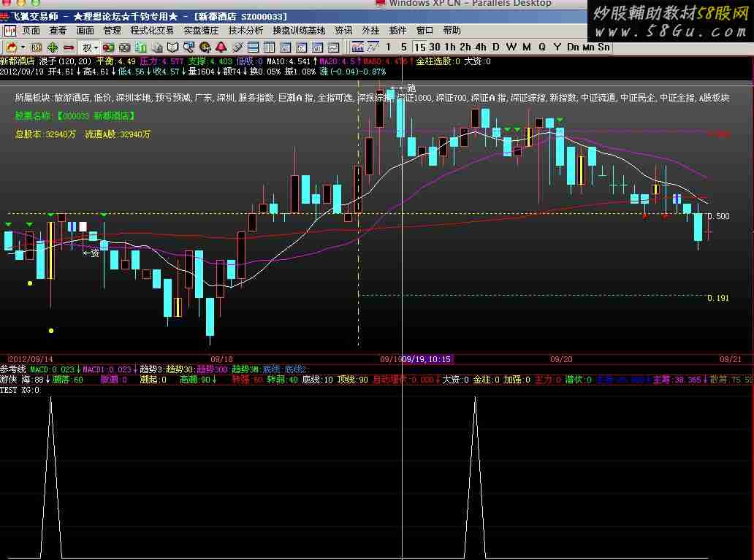
Task: Click the TEST XG:0 indicator label
Action: coord(20,390)
